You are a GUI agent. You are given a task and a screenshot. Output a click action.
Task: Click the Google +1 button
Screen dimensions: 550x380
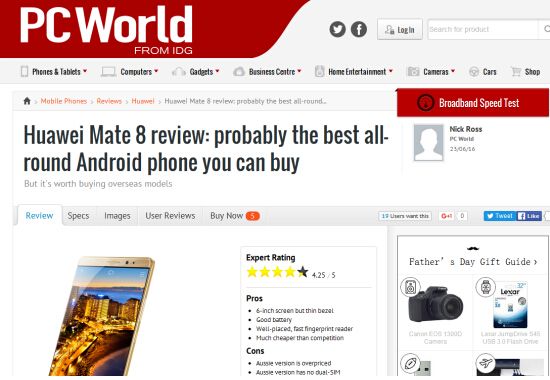pos(447,216)
